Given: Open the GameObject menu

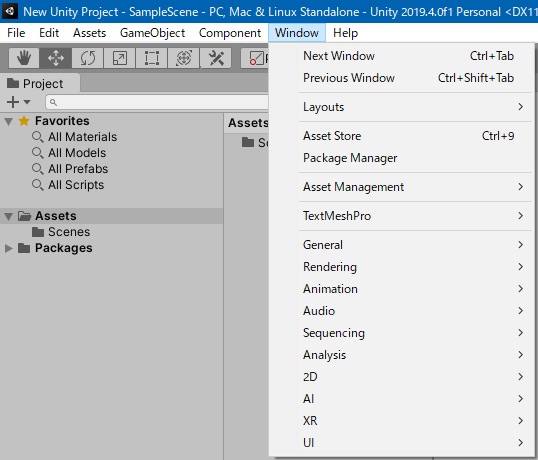Looking at the screenshot, I should coord(152,33).
